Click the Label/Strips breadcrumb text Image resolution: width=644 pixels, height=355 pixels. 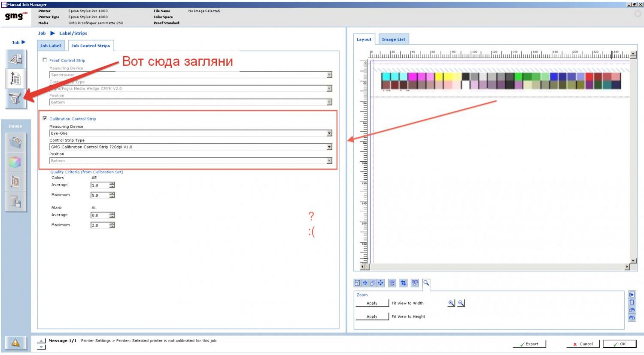pos(73,33)
